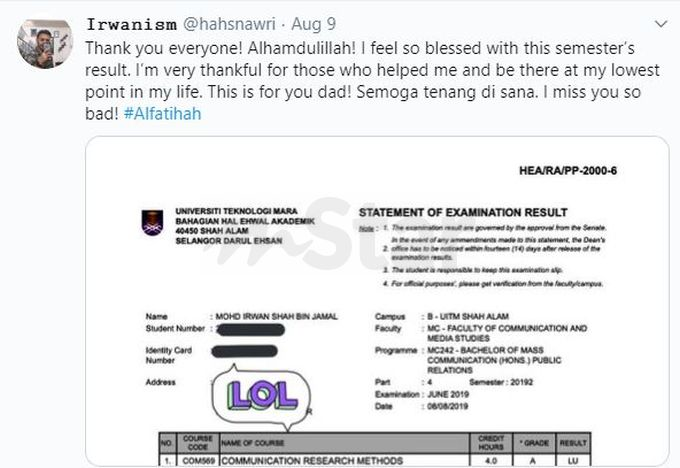Click the Course Code column header
The image size is (680, 468).
click(197, 443)
